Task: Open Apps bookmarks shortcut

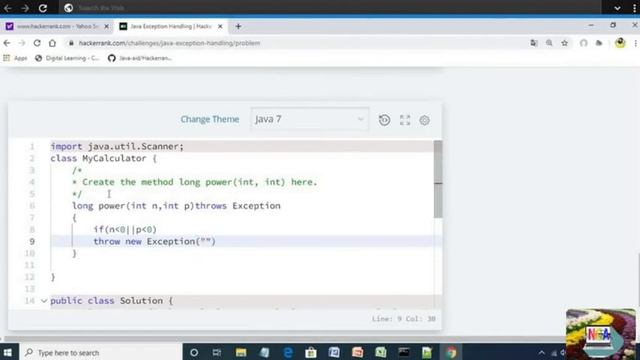Action: (x=15, y=58)
